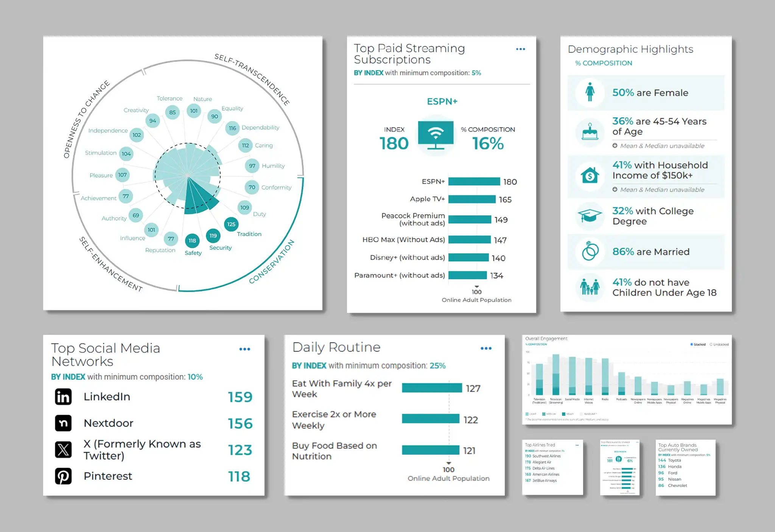The width and height of the screenshot is (775, 532).
Task: Click the Apple TV+ bar in streaming chart
Action: coord(472,199)
